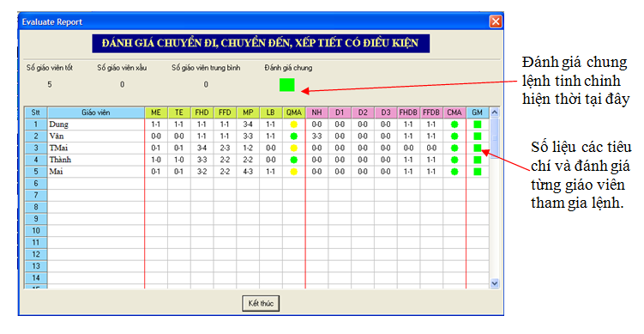This screenshot has height=334, width=644.
Task: Click row number 14 header
Action: (x=36, y=278)
